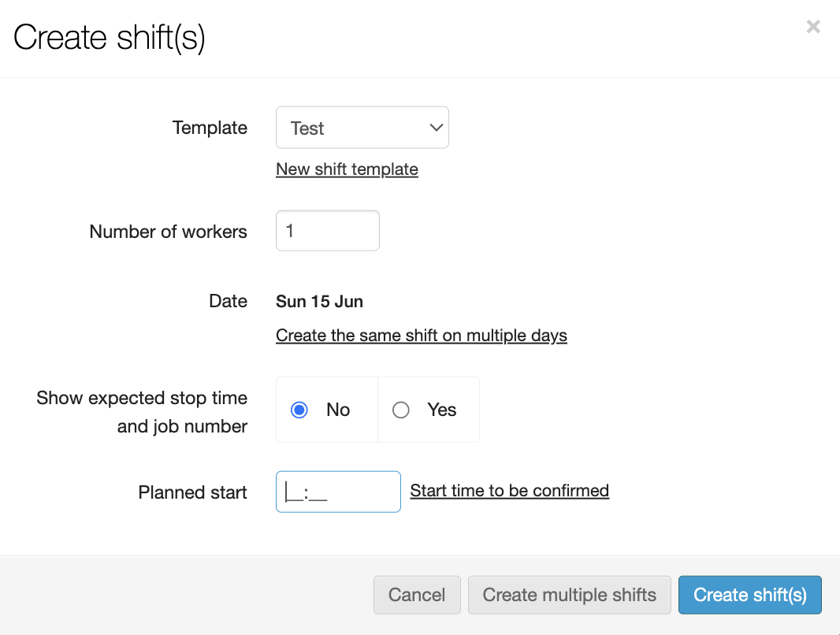840x635 pixels.
Task: Click the Sun 15 Jun date text
Action: tap(319, 301)
